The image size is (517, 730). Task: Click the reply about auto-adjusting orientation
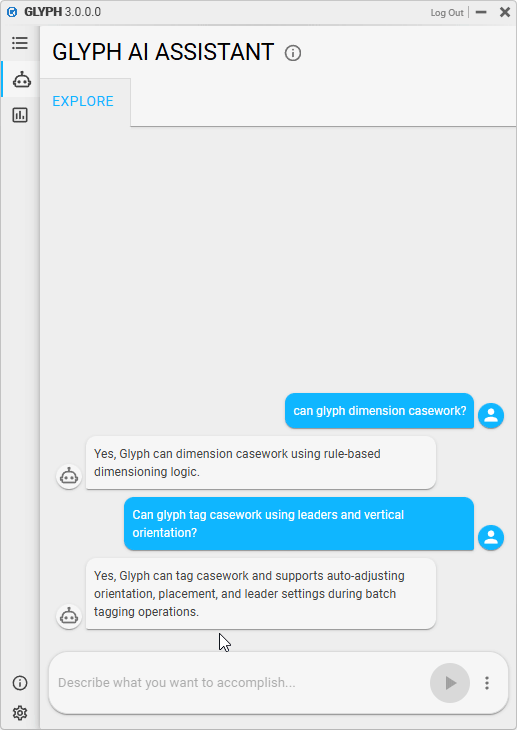tap(261, 594)
